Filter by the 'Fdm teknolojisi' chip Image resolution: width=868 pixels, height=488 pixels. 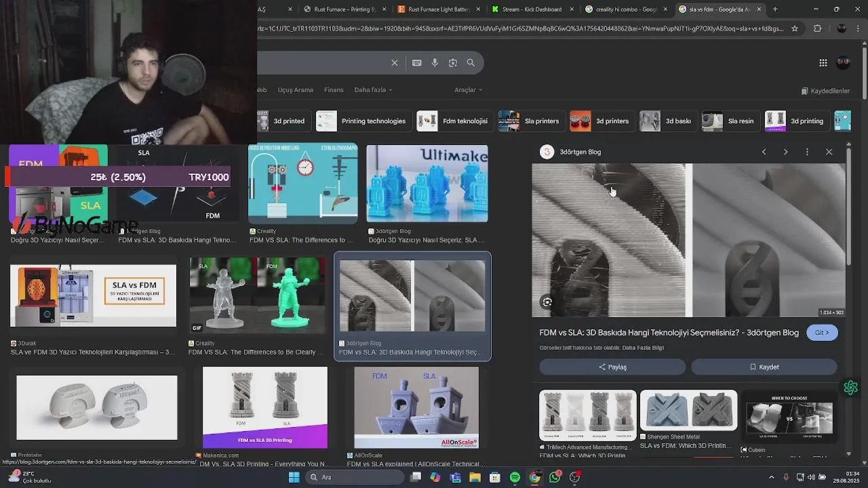pos(454,121)
